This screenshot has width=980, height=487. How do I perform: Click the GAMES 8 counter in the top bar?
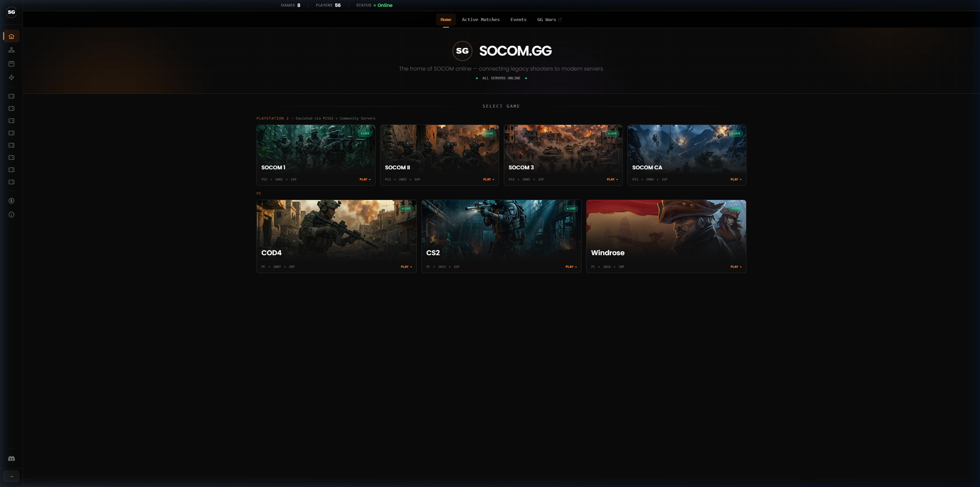coord(291,5)
